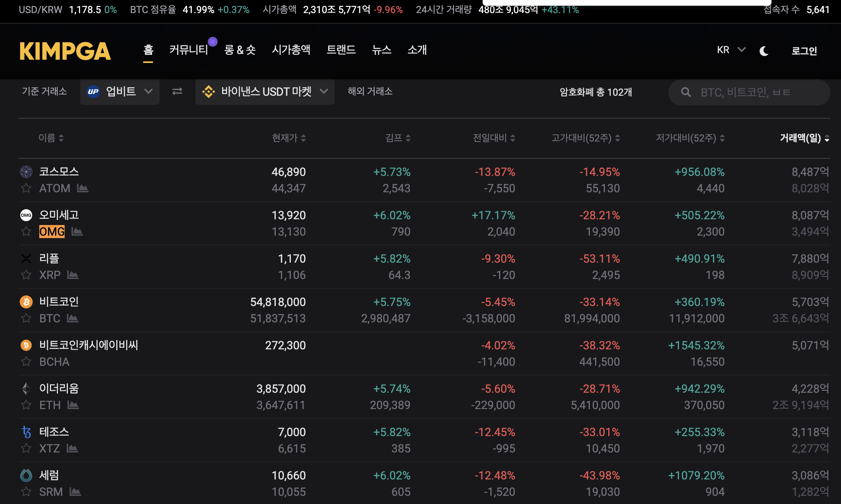This screenshot has height=504, width=841.
Task: Open the ETH chart icon
Action: 73,405
